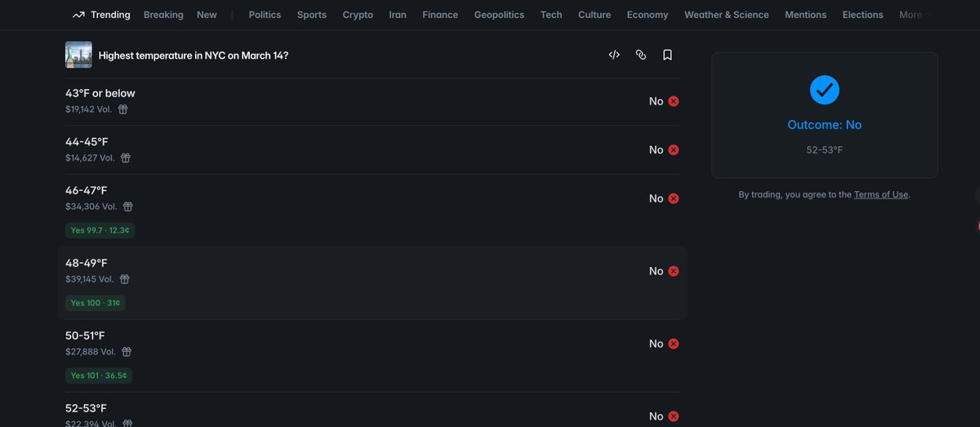
Task: Open the New tab
Action: pyautogui.click(x=207, y=15)
